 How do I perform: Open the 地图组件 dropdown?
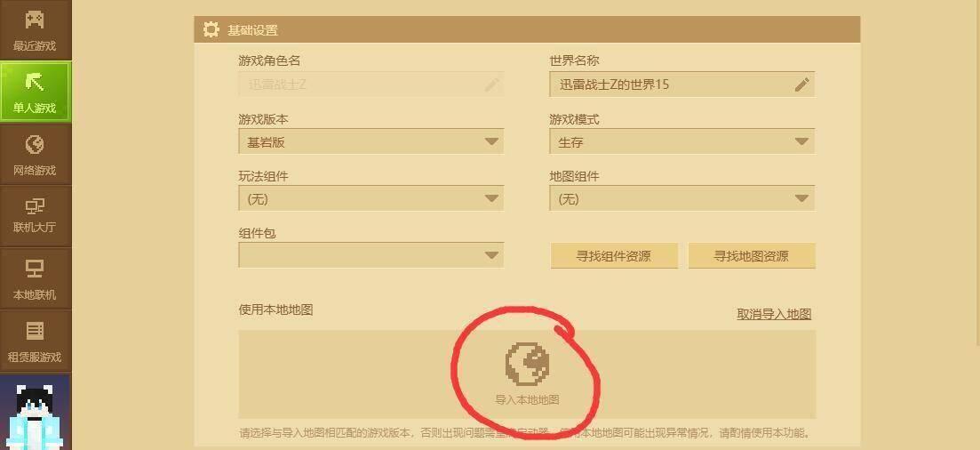point(681,199)
